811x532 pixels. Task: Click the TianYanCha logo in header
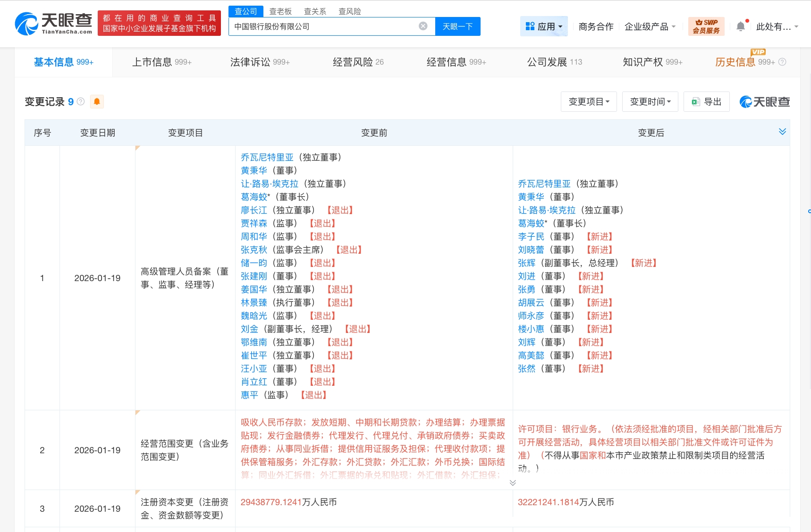53,24
